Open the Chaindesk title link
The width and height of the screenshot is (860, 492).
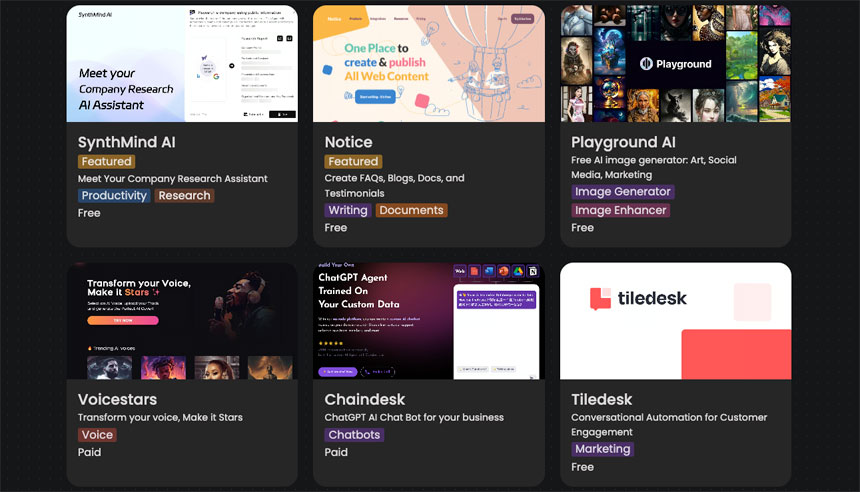coord(363,399)
